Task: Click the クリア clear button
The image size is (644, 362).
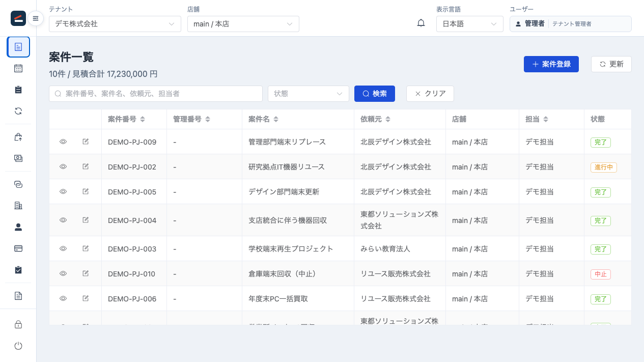Action: (x=430, y=94)
